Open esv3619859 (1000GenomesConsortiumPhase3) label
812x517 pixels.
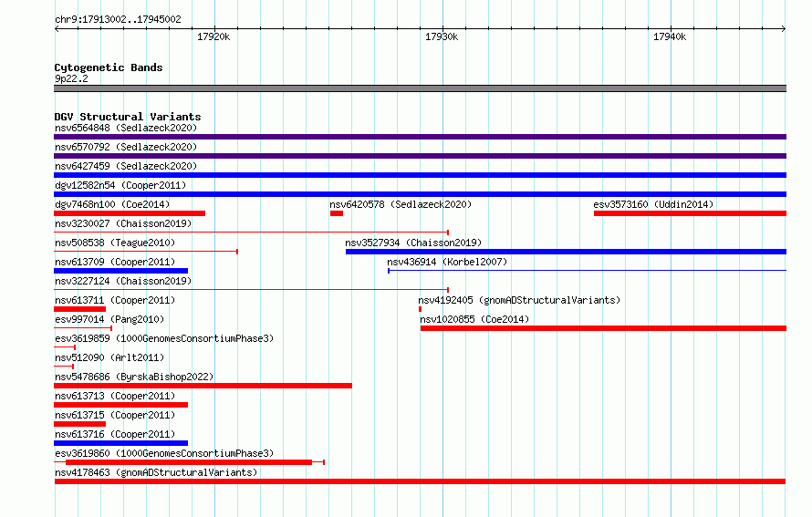(x=164, y=338)
